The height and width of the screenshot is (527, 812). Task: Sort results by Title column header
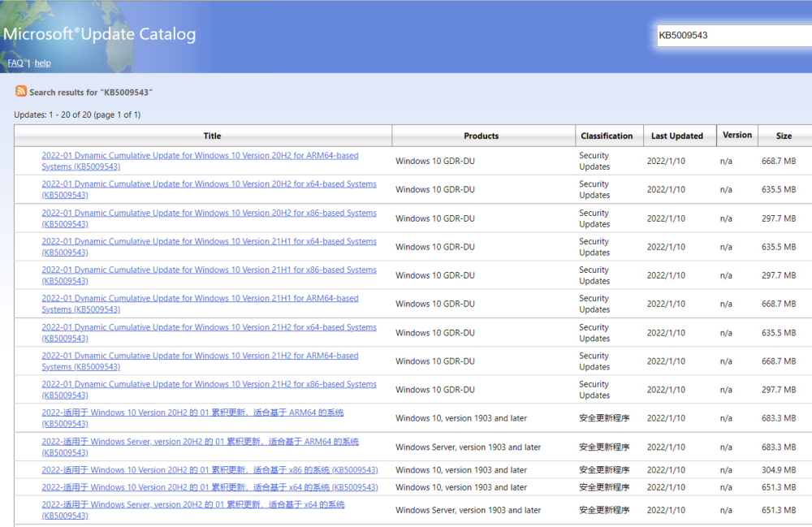(x=212, y=136)
